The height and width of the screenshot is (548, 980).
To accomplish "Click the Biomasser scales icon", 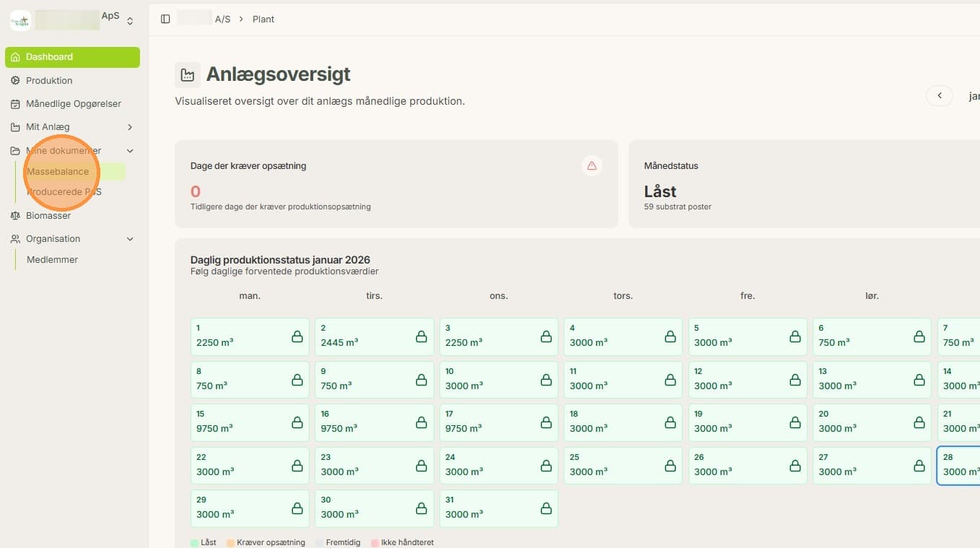I will [x=15, y=215].
